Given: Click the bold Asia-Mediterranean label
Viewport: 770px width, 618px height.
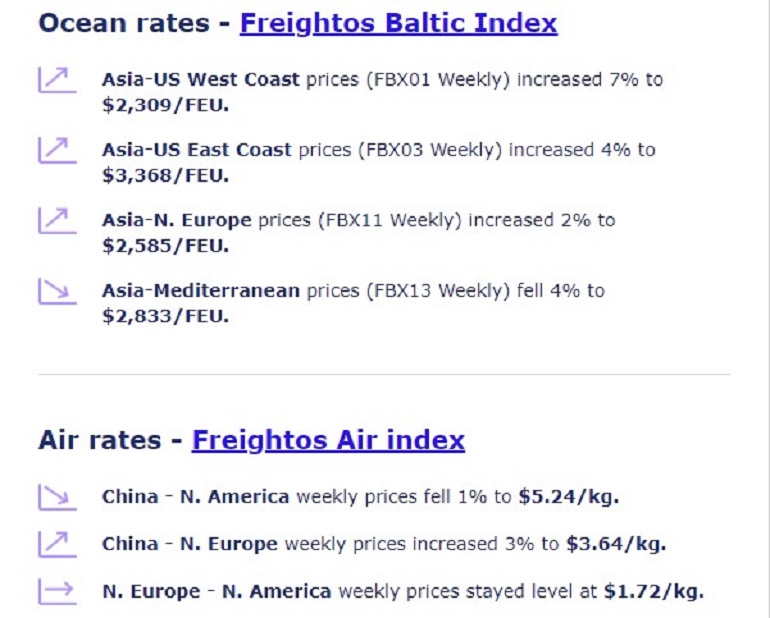Looking at the screenshot, I should (200, 291).
